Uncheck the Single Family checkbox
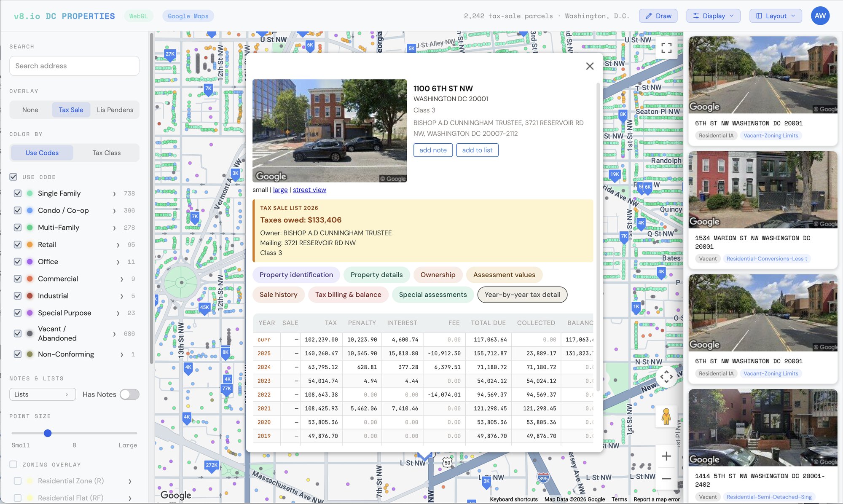The image size is (843, 504). 18,193
